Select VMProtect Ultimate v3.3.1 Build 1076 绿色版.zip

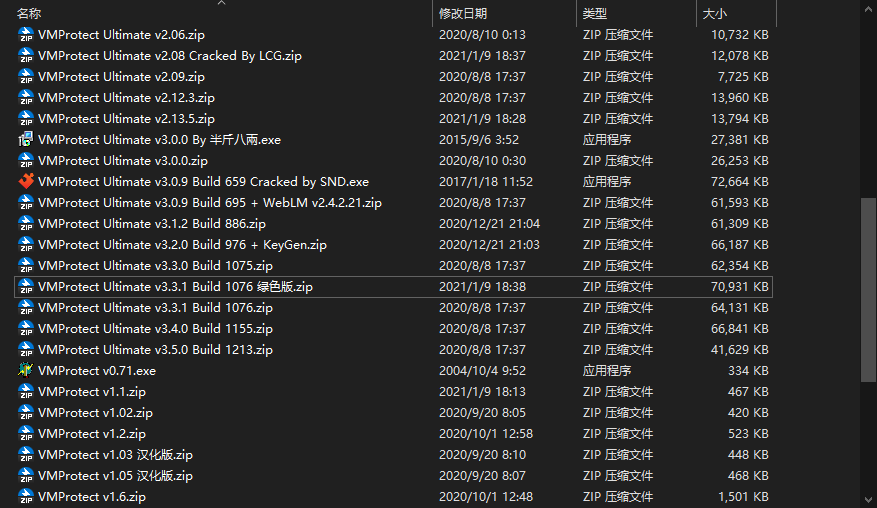coord(175,287)
